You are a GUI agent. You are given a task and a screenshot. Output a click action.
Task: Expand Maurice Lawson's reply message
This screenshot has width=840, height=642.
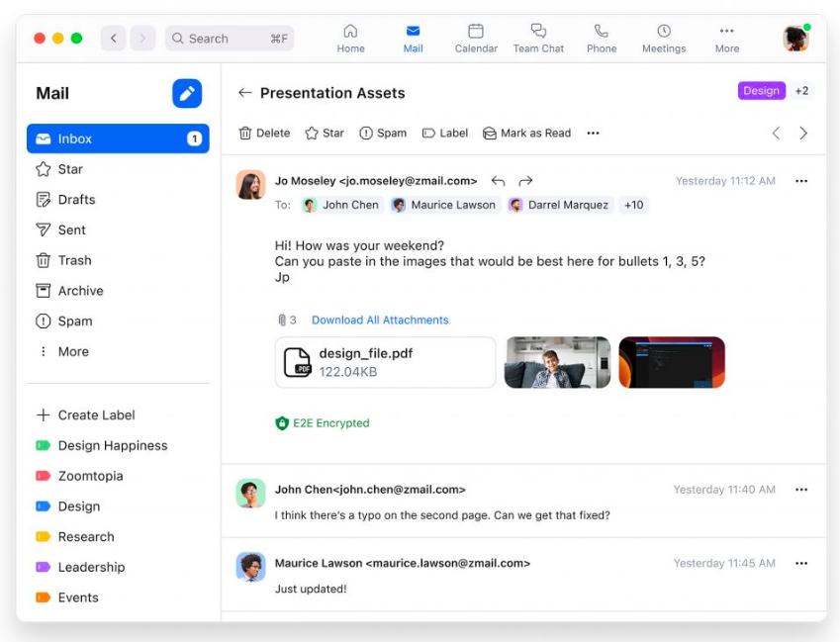pyautogui.click(x=523, y=575)
